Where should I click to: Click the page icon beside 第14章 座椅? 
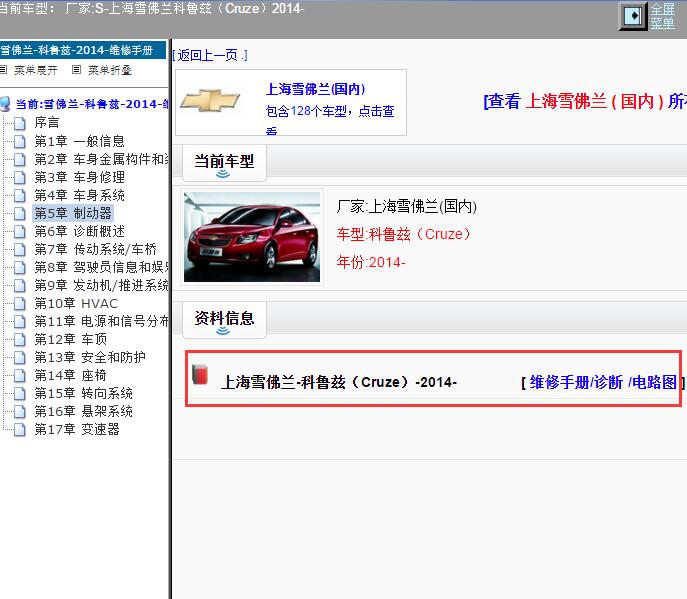[19, 376]
